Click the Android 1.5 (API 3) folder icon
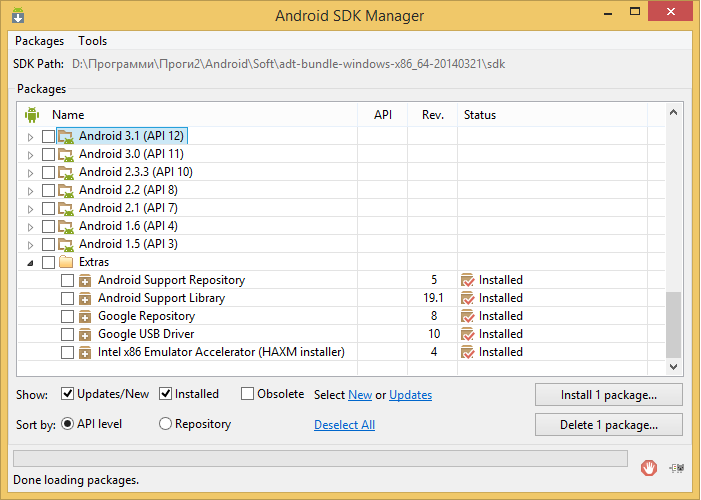The width and height of the screenshot is (701, 500). click(x=66, y=244)
